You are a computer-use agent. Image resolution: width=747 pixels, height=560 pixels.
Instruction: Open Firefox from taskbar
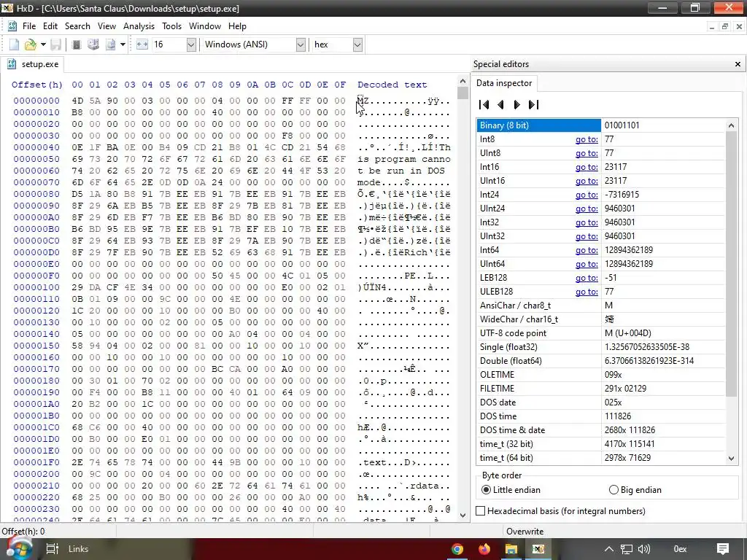(x=484, y=549)
